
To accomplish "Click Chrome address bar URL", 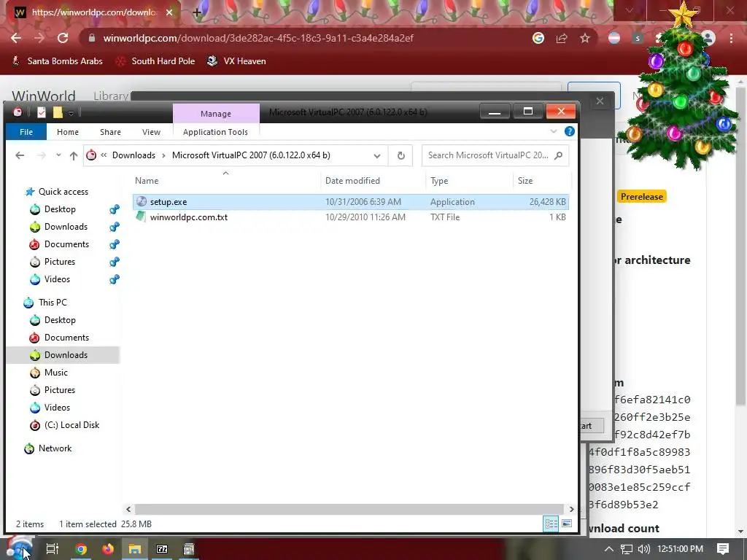I will tap(258, 38).
